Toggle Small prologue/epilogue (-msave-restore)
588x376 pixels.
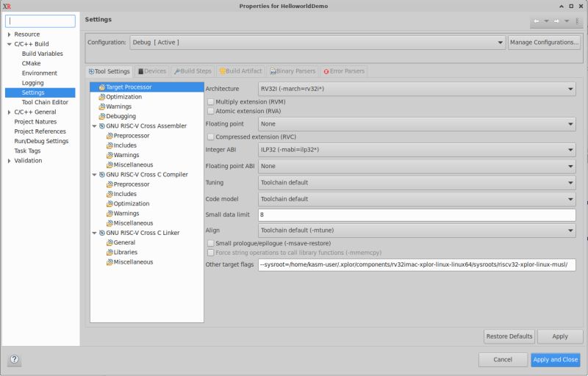pos(211,243)
